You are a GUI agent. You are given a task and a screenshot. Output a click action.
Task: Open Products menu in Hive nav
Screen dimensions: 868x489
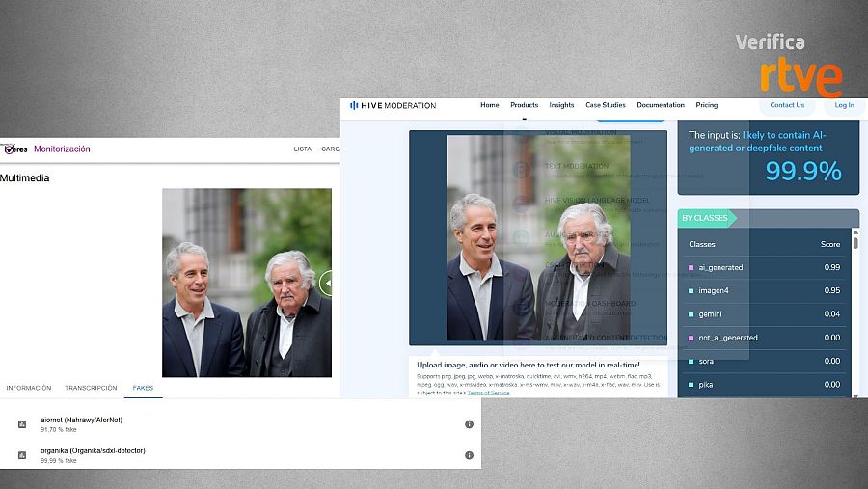pos(525,105)
